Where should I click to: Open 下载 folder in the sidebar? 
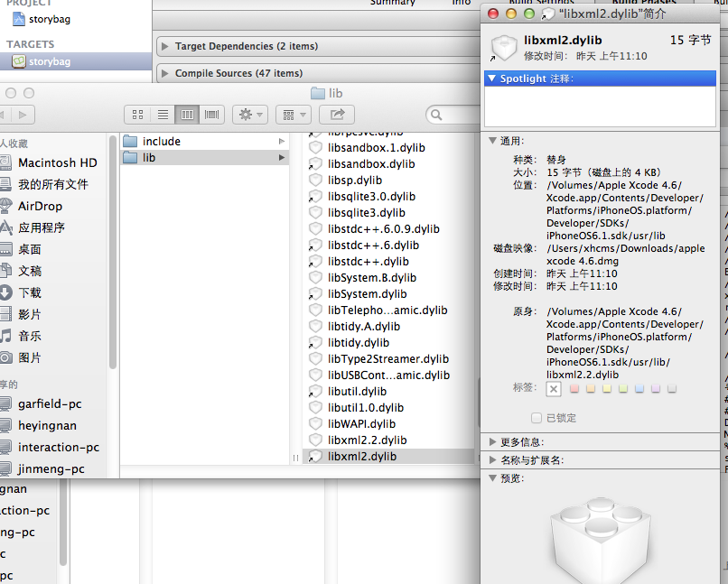pos(30,292)
